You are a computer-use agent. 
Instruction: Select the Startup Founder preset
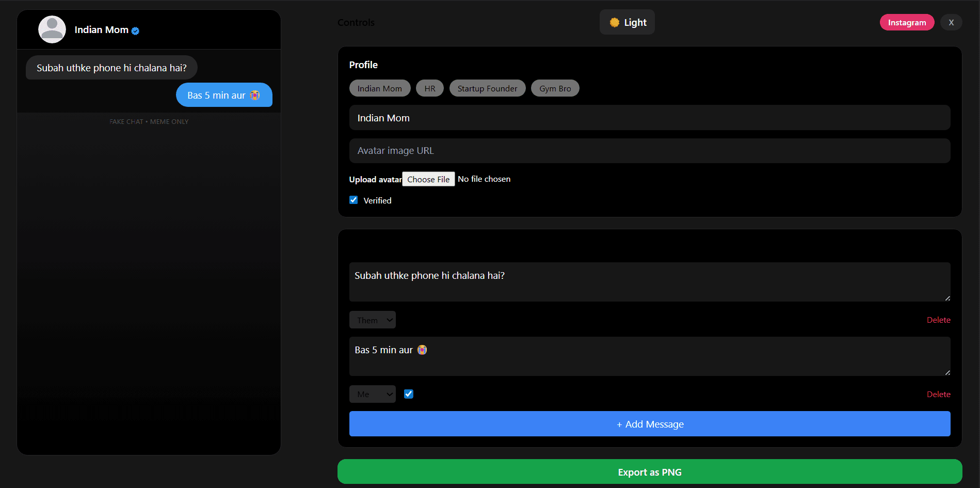point(487,89)
